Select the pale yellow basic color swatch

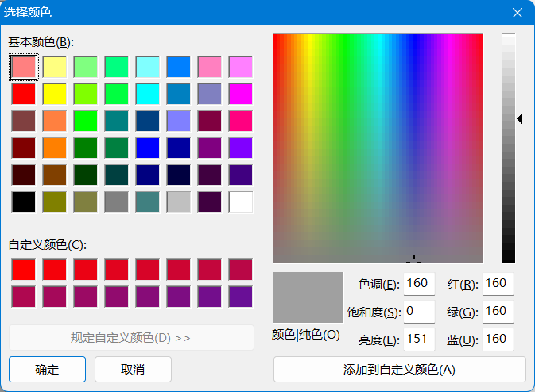click(x=55, y=68)
